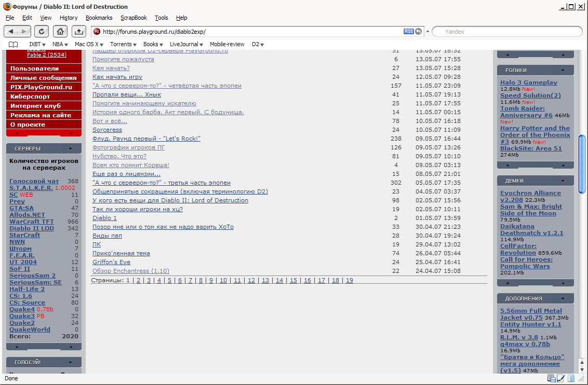Image resolution: width=588 pixels, height=385 pixels.
Task: Open the Как начать игру thread
Action: pyautogui.click(x=117, y=77)
